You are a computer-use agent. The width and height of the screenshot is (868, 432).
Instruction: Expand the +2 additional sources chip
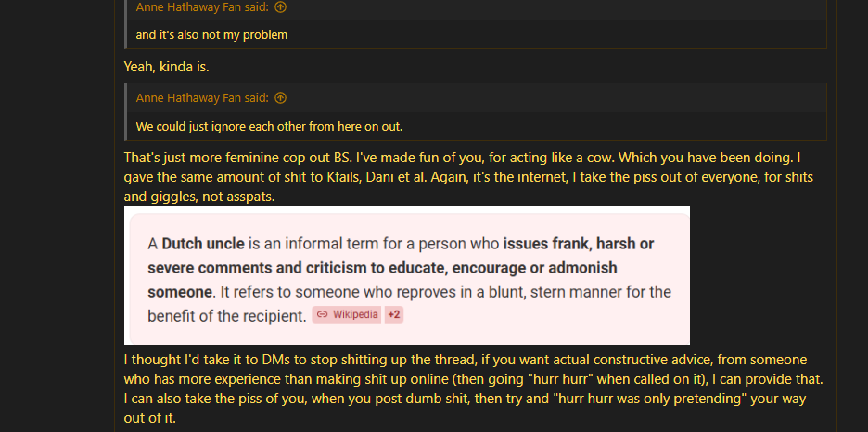(393, 315)
